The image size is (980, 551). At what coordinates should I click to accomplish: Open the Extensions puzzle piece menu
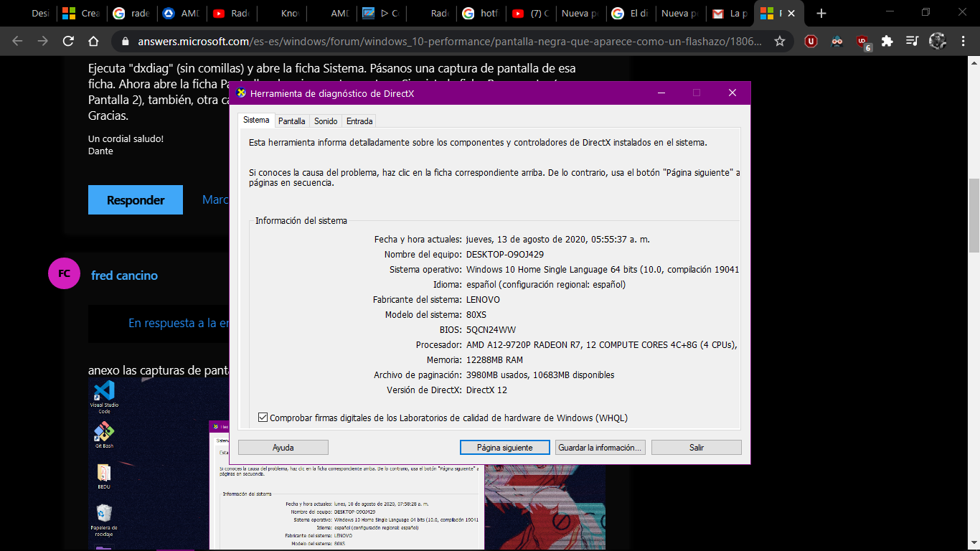[887, 42]
